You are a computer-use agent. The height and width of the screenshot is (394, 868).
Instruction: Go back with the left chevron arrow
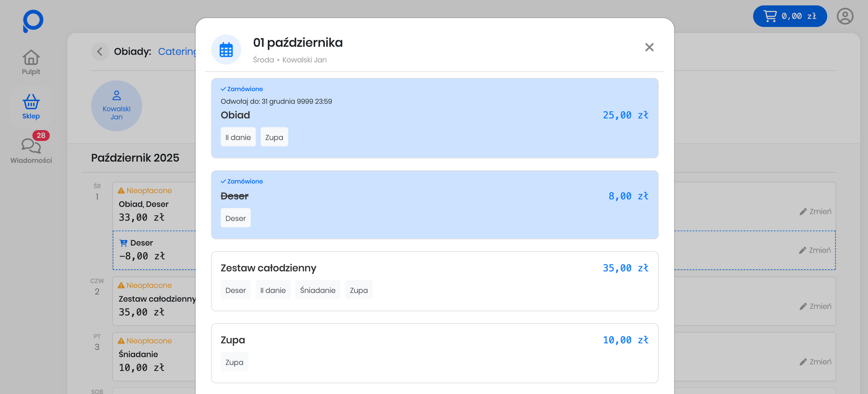(100, 52)
